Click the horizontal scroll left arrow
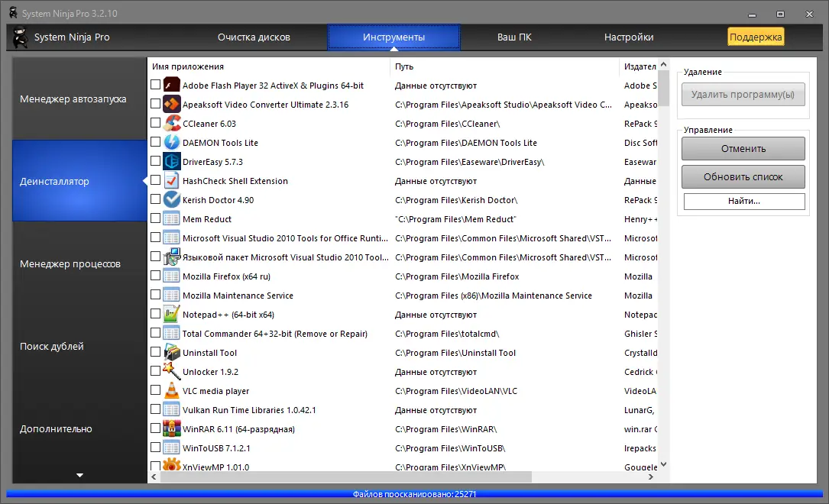Image resolution: width=829 pixels, height=504 pixels. (154, 477)
